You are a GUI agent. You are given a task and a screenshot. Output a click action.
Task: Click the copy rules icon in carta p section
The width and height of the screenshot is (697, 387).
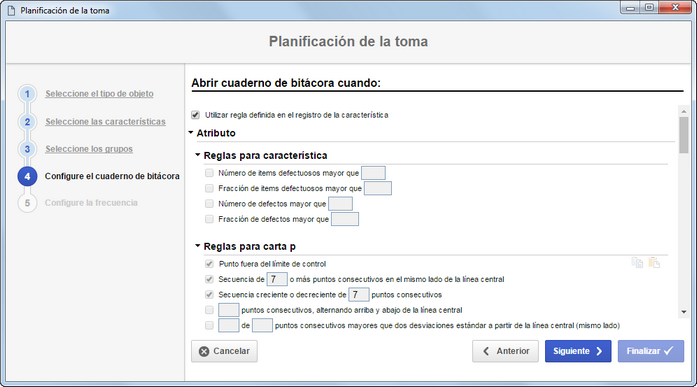(x=637, y=263)
